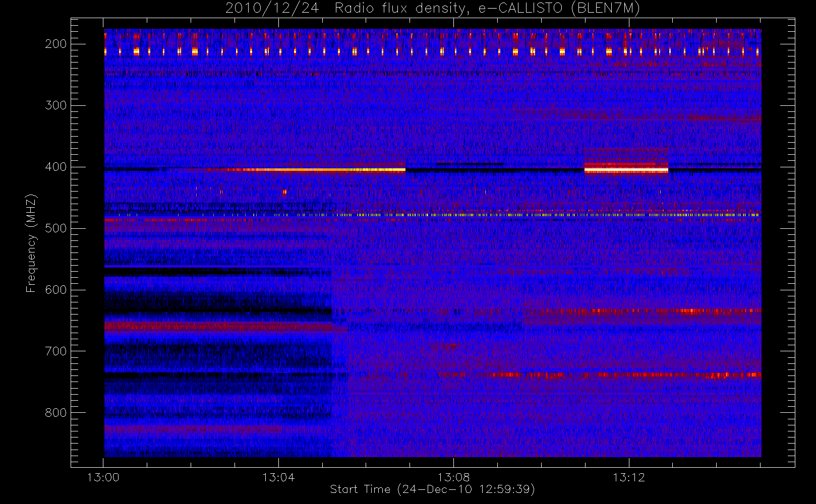Viewport: 816px width, 504px height.
Task: Click the white-hot burst block near 13:12
Action: click(626, 169)
